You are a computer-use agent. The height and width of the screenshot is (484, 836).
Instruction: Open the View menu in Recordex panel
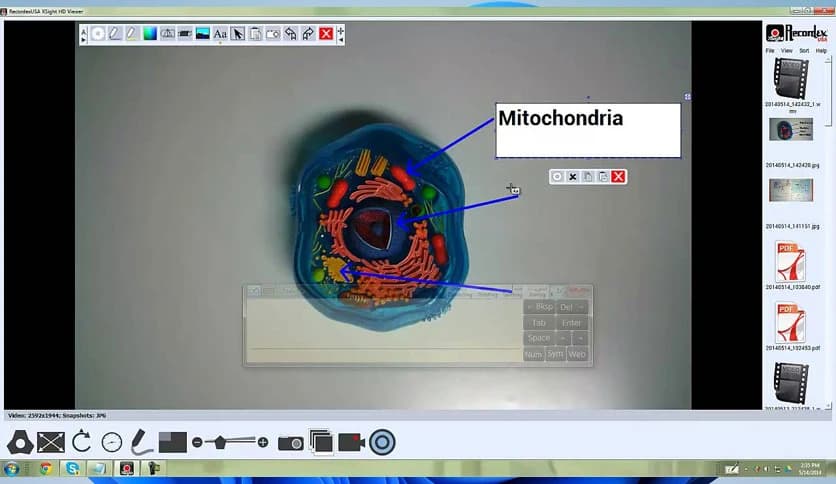(787, 51)
